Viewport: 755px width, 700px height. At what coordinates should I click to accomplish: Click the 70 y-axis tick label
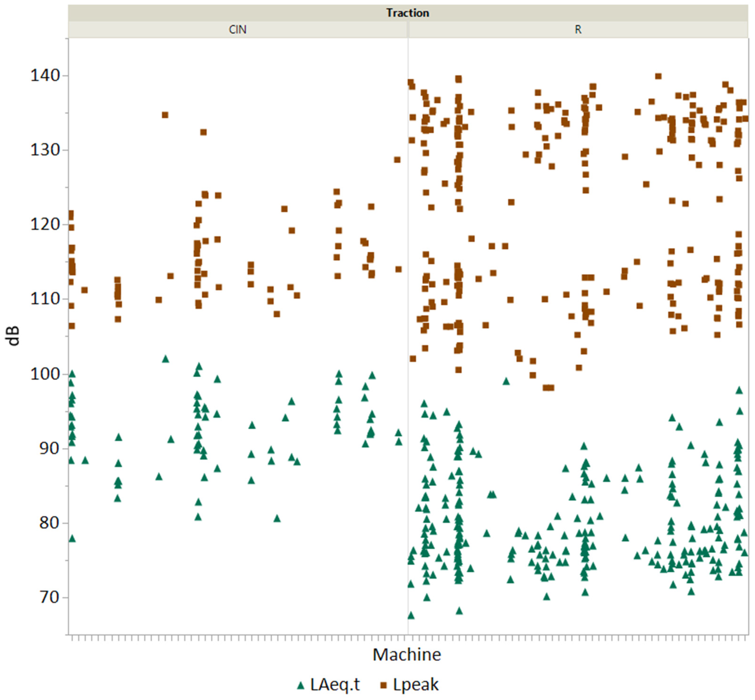(x=50, y=597)
